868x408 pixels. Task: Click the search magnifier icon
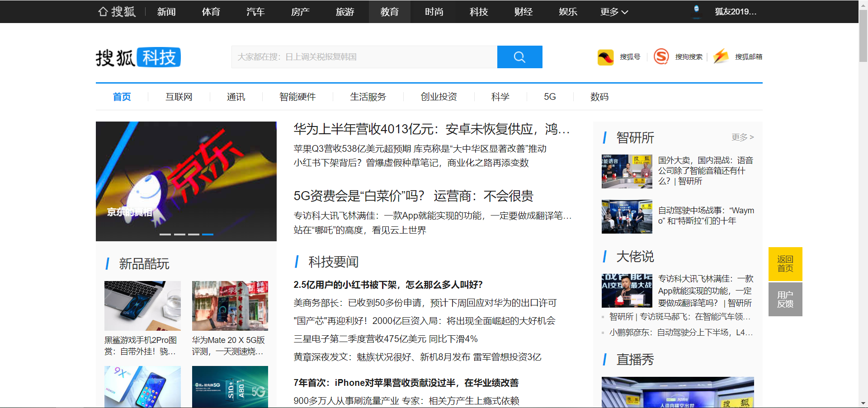coord(519,57)
